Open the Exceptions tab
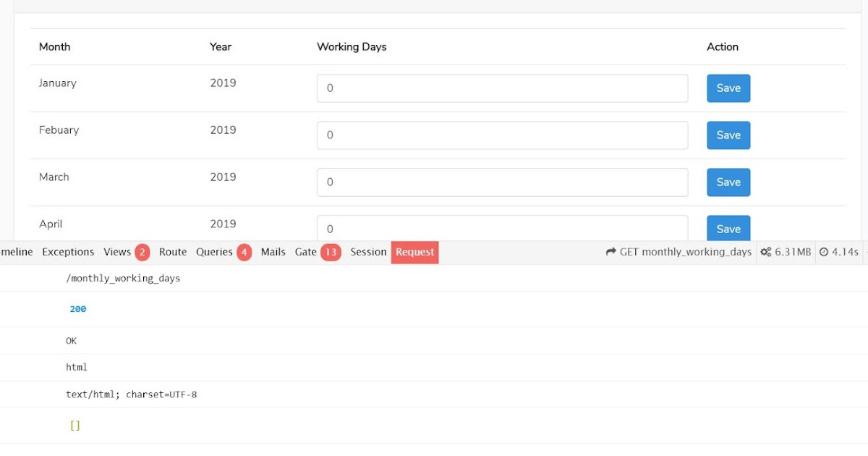This screenshot has height=456, width=868. pos(68,252)
